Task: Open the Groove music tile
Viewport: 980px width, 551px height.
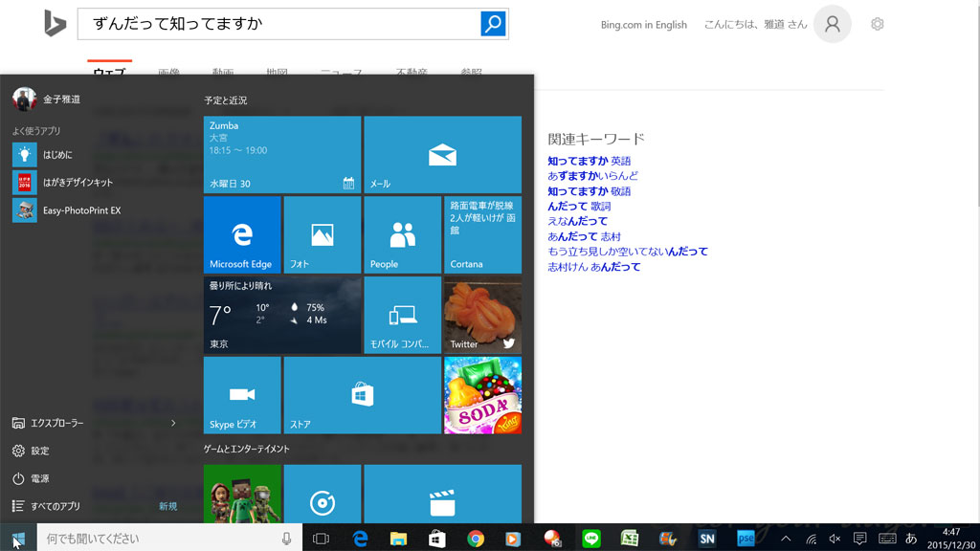Action: pos(322,494)
